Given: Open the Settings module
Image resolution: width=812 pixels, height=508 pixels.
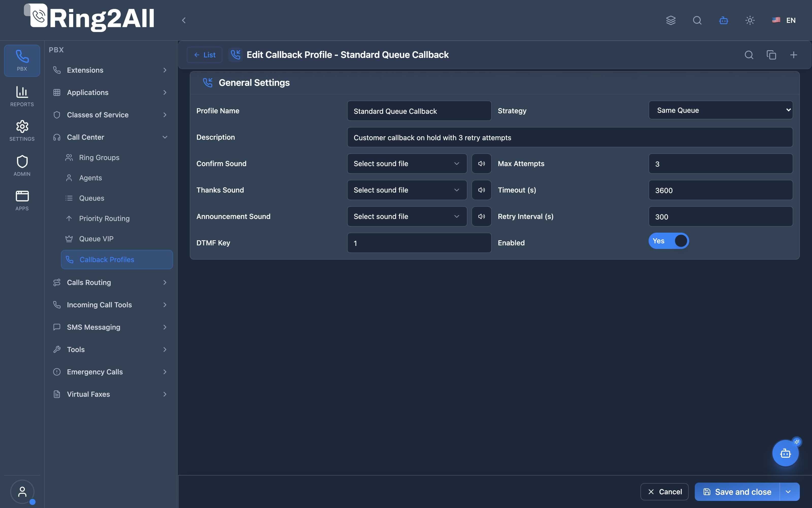Looking at the screenshot, I should 22,130.
